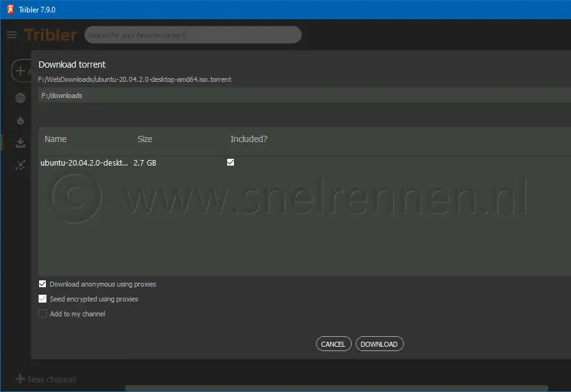The image size is (571, 392).
Task: Click New channel text label
Action: pos(52,380)
